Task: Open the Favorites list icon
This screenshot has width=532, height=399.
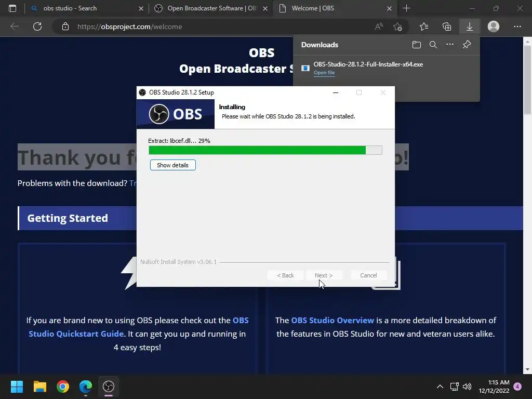Action: click(424, 26)
